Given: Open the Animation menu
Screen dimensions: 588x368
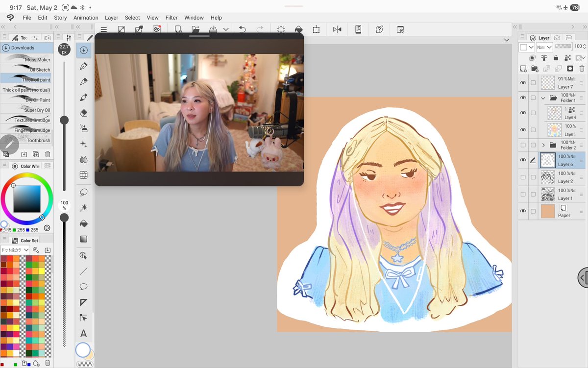Looking at the screenshot, I should click(86, 18).
